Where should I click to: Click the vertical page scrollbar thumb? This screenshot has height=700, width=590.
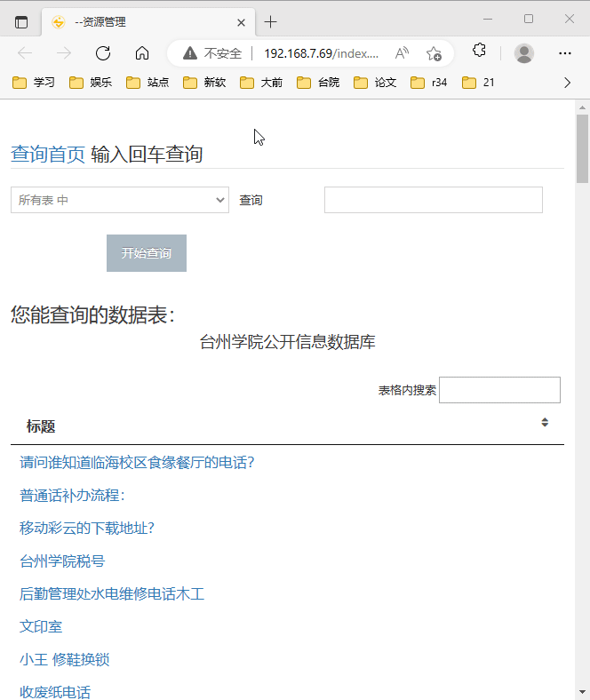582,147
